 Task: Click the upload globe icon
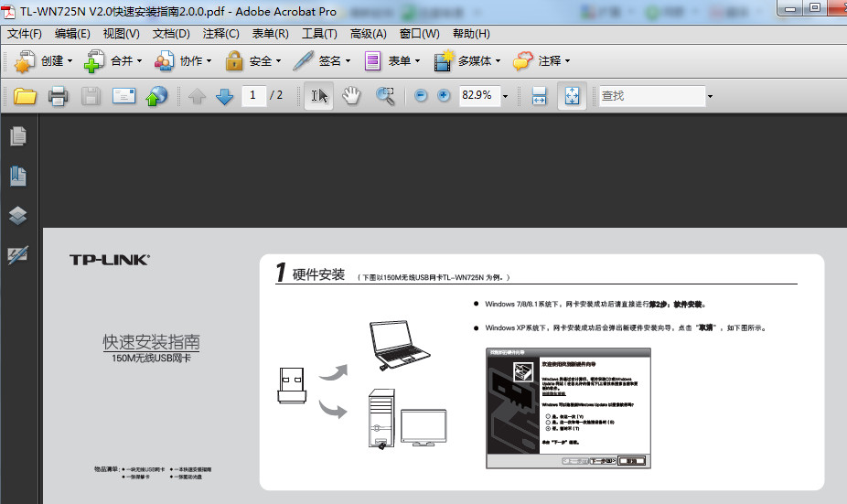[x=156, y=96]
